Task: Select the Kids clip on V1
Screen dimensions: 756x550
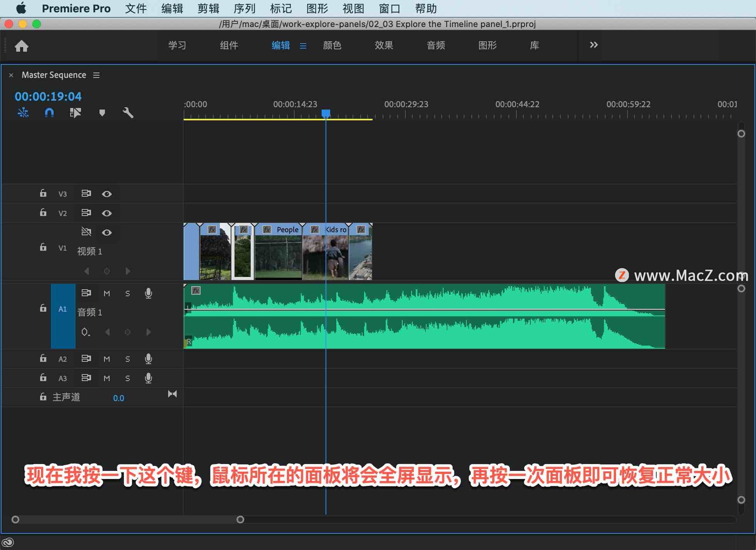Action: coord(325,251)
